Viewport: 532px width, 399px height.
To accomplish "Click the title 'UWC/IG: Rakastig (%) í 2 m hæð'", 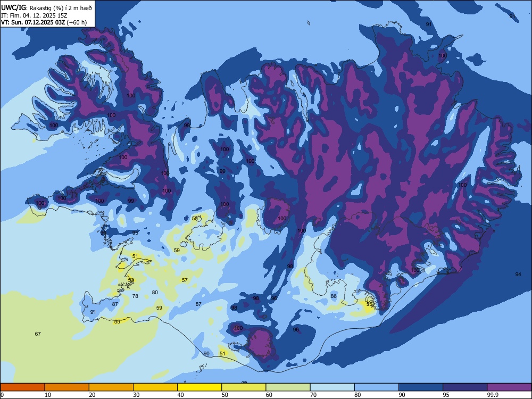I will click(x=46, y=8).
